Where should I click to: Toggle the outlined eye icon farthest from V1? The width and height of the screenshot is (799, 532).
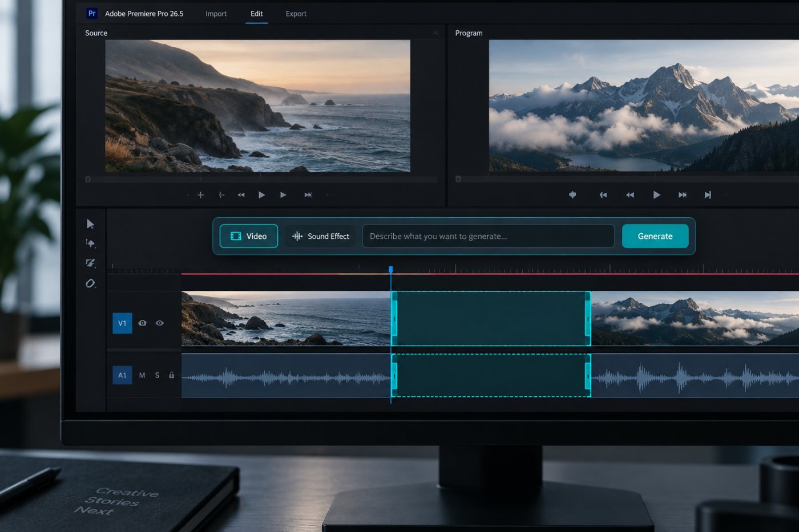160,323
